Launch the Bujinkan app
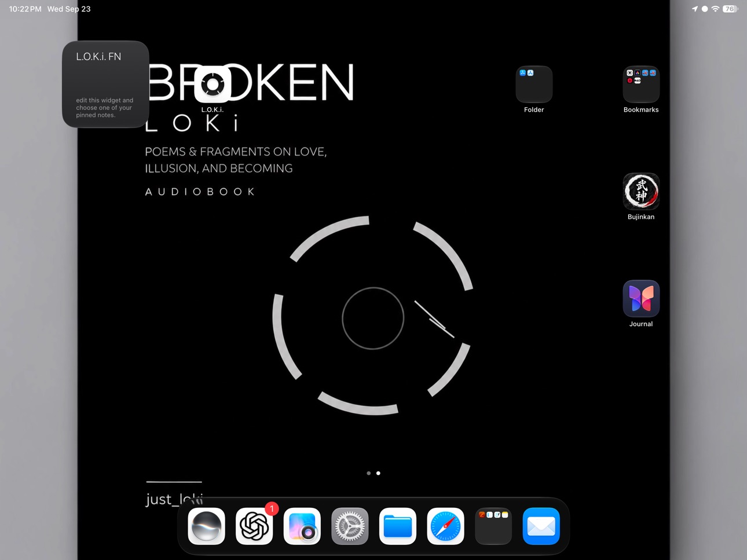 click(641, 192)
